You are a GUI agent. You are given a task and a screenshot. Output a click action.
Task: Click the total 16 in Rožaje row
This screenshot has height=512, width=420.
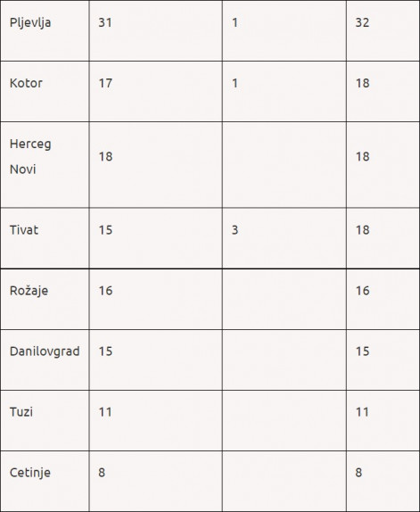363,291
